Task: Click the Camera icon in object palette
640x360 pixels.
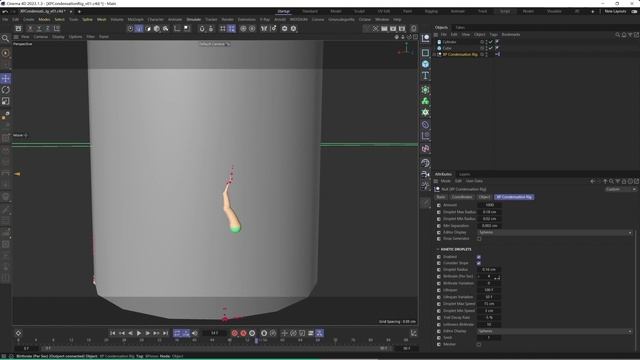Action: click(x=425, y=174)
